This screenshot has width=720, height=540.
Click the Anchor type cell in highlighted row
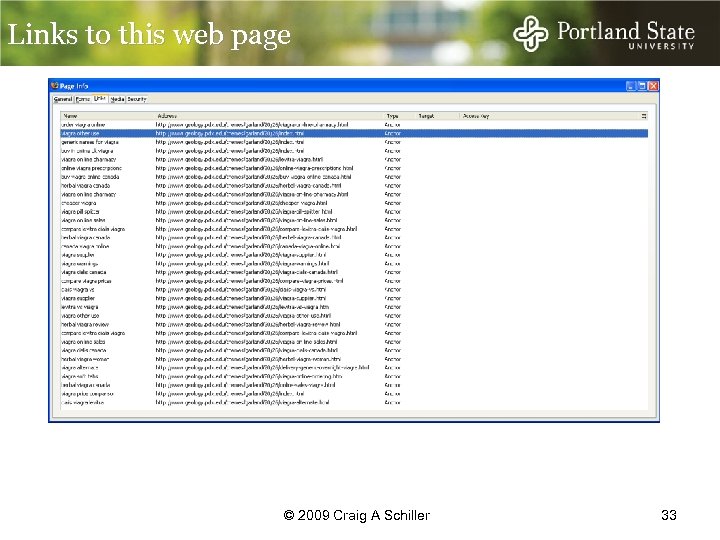(393, 134)
